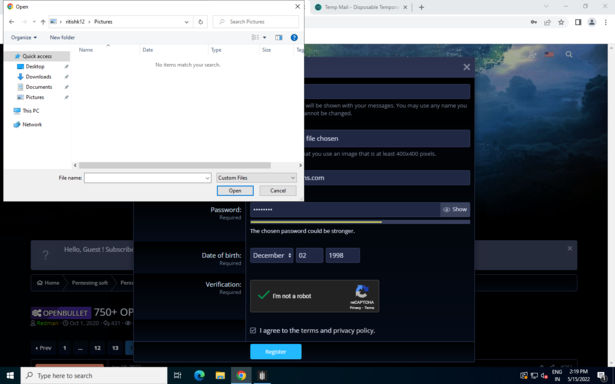Change view layout icon in dialog
The image size is (615, 384).
(255, 38)
